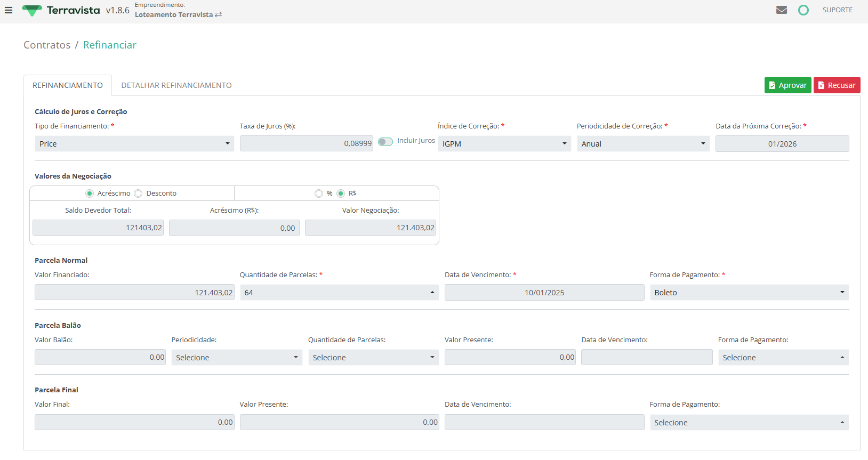Viewport: 868px width, 460px height.
Task: Click the Taxa de Juros field
Action: coord(307,143)
